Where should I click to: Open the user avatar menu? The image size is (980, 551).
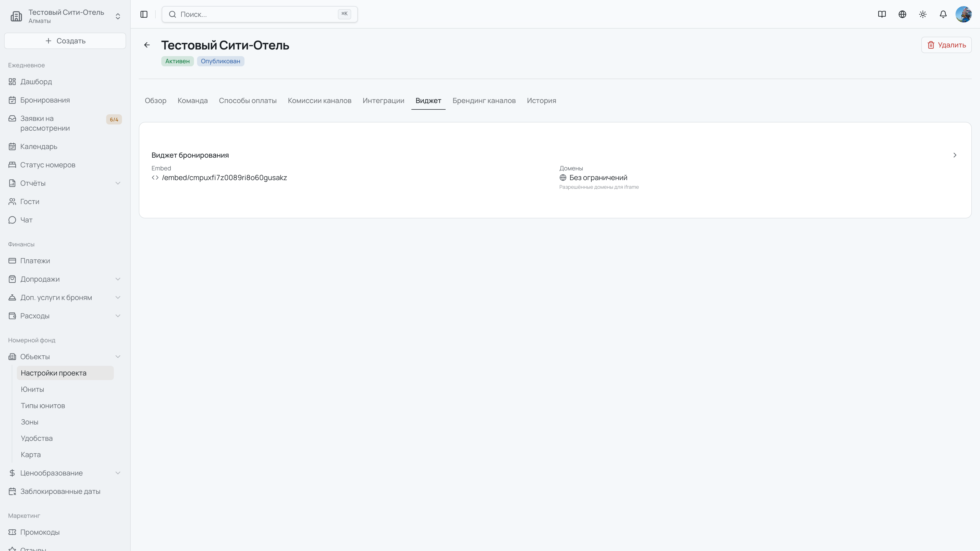click(x=964, y=14)
